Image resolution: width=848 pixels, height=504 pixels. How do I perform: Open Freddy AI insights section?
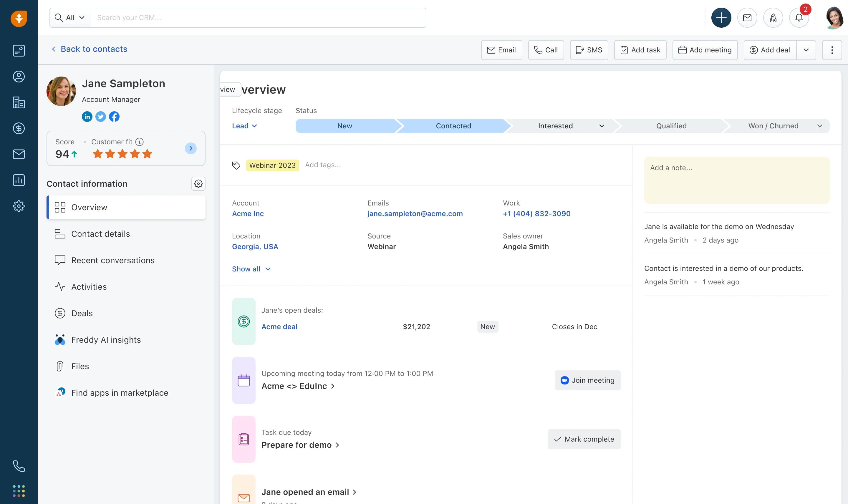tap(126, 340)
